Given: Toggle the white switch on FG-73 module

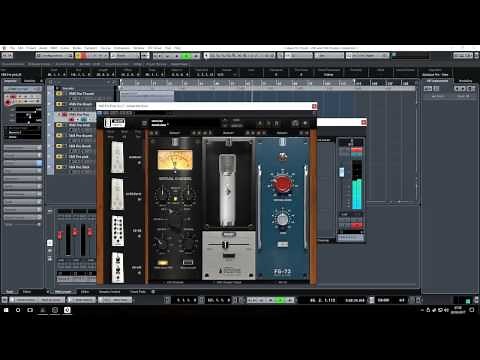Looking at the screenshot, I should pyautogui.click(x=283, y=244).
